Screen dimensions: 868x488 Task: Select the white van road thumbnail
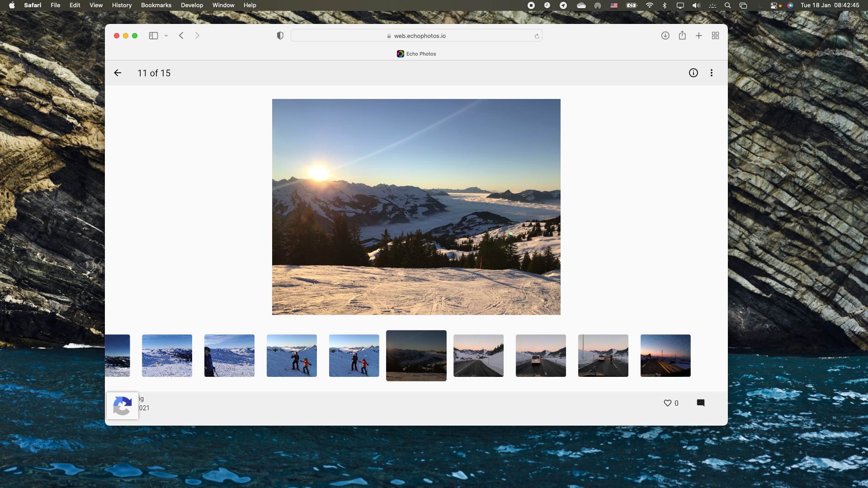click(x=541, y=356)
